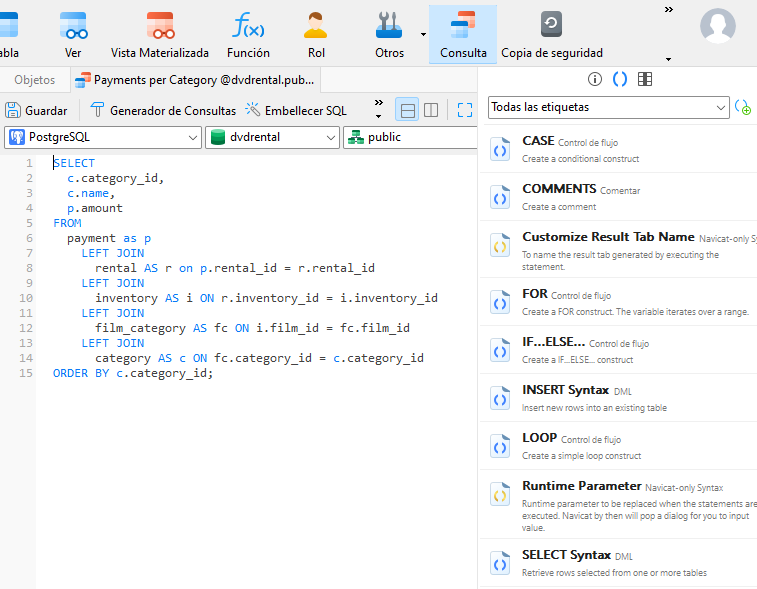
Task: Select the INSERT Syntax snippet
Action: 618,398
